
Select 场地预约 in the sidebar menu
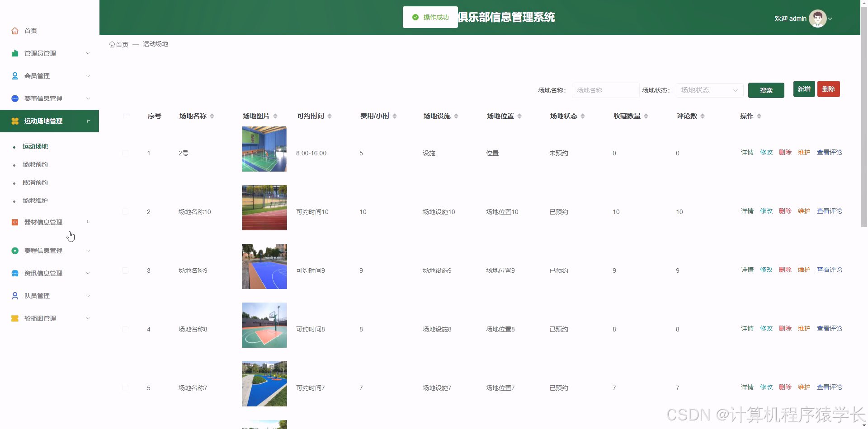tap(35, 164)
